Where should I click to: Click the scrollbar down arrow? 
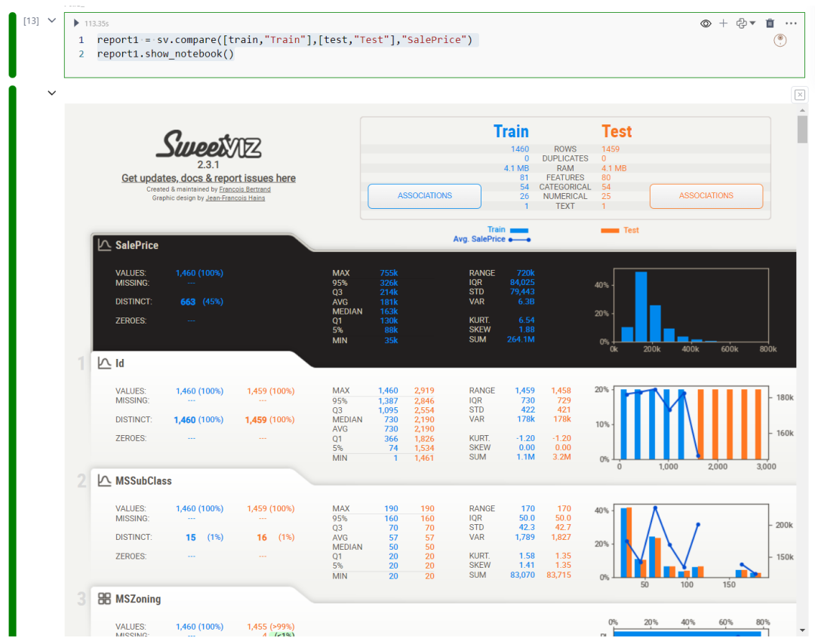coord(802,630)
